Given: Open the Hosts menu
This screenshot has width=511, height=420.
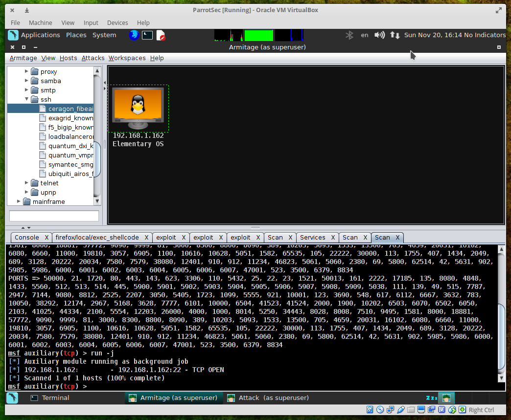Looking at the screenshot, I should pyautogui.click(x=69, y=58).
